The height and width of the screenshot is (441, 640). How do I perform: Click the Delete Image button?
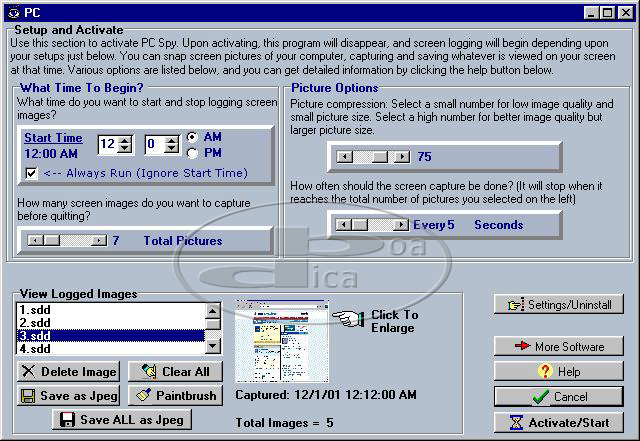68,372
